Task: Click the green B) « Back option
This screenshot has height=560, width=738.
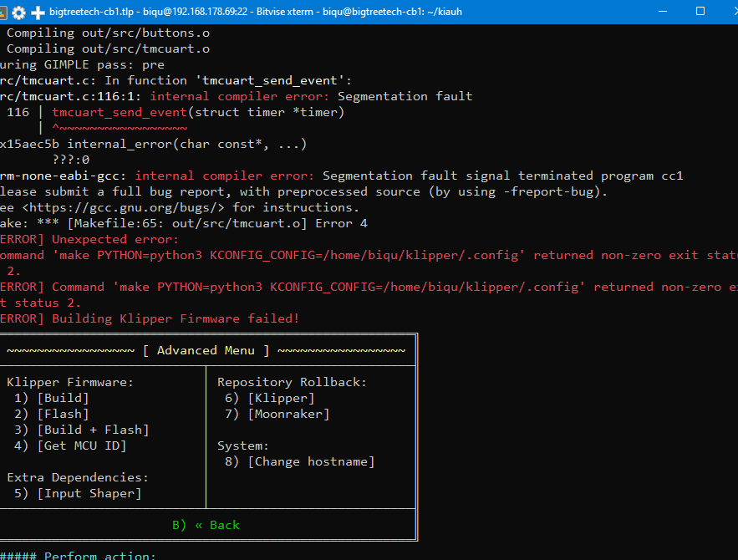Action: point(206,525)
